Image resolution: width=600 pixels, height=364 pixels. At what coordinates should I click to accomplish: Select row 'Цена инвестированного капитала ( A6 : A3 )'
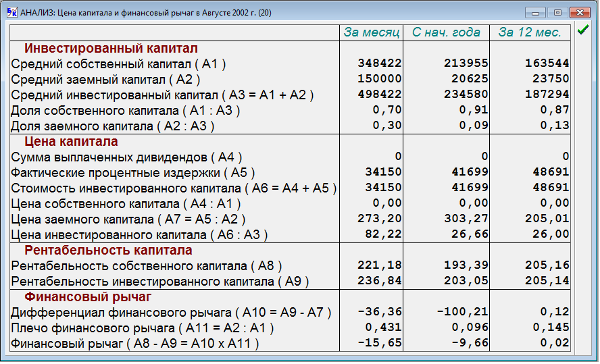click(x=290, y=235)
